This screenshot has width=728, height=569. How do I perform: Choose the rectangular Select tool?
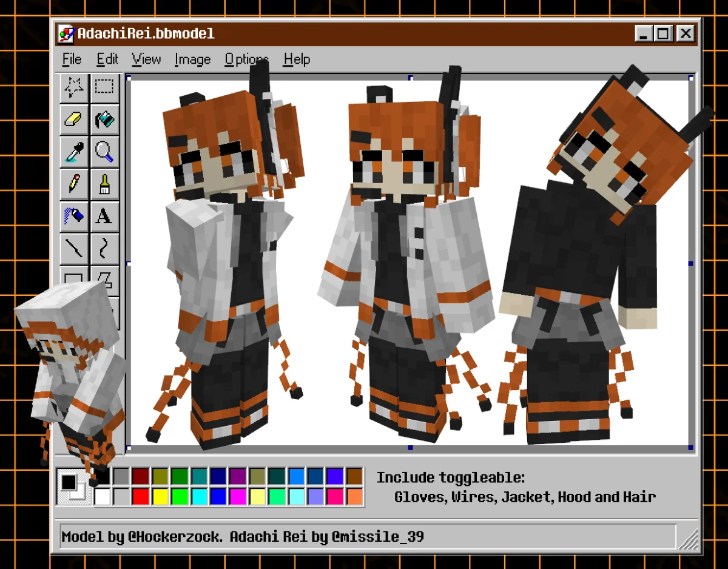(104, 88)
